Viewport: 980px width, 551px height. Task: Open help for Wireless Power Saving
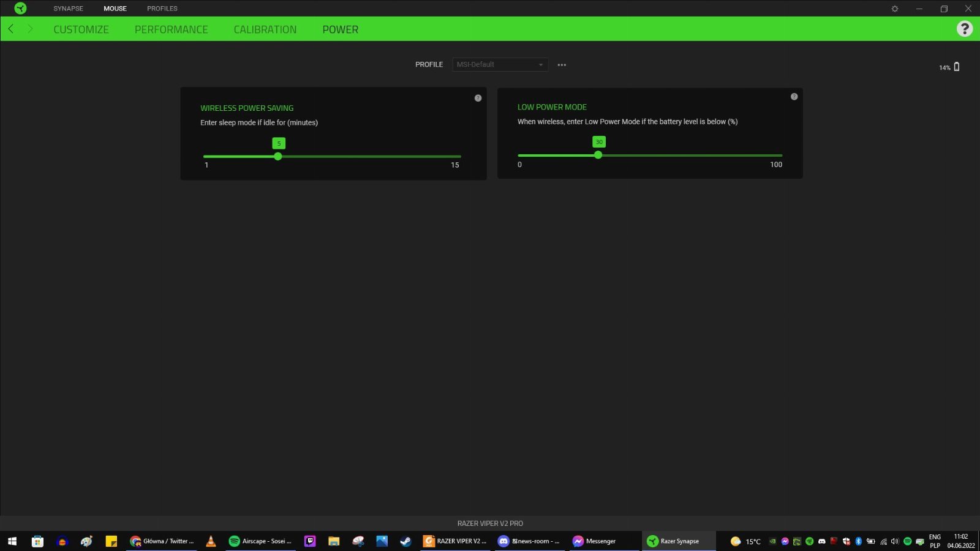click(x=478, y=98)
